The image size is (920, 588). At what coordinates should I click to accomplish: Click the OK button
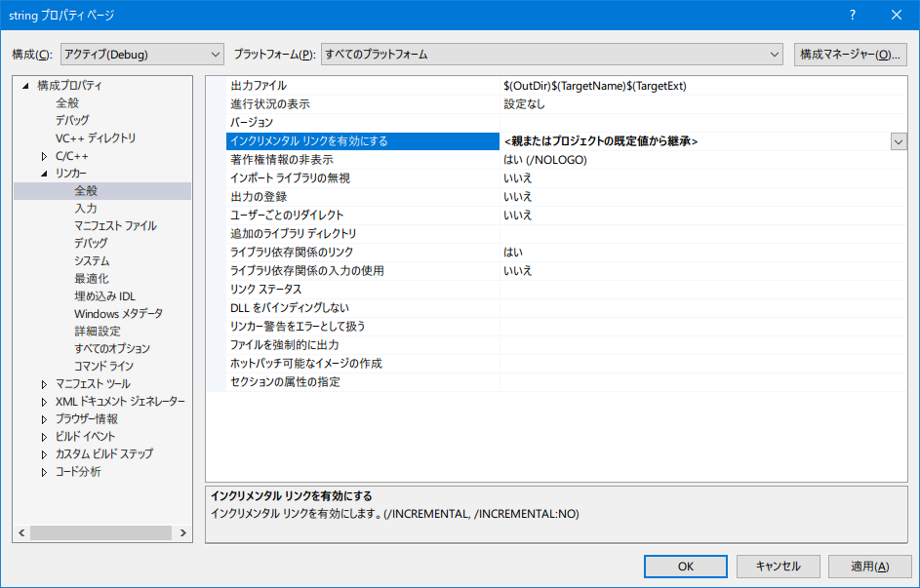(685, 566)
